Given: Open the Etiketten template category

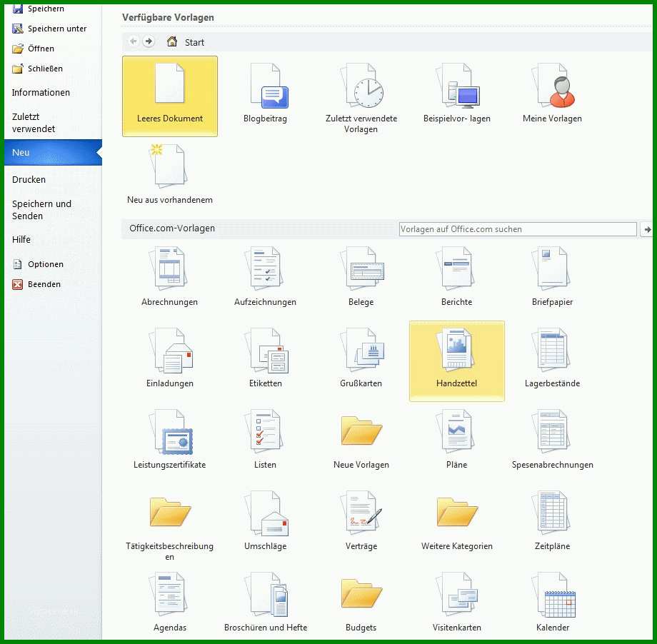Looking at the screenshot, I should [265, 358].
